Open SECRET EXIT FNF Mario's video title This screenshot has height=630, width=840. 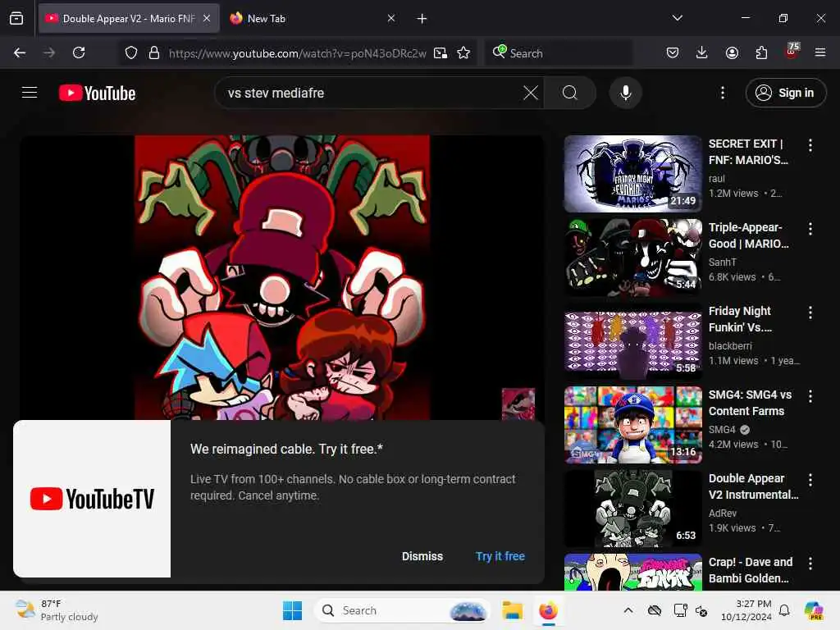pos(748,152)
